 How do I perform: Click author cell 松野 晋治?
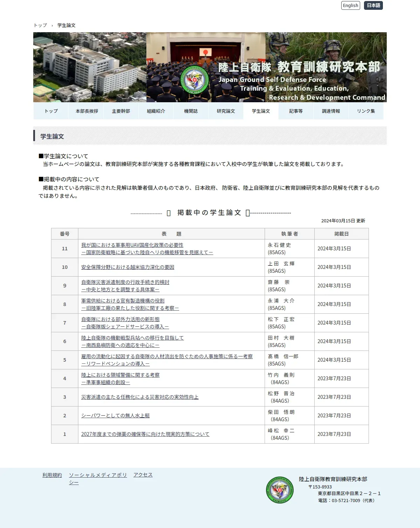289,397
